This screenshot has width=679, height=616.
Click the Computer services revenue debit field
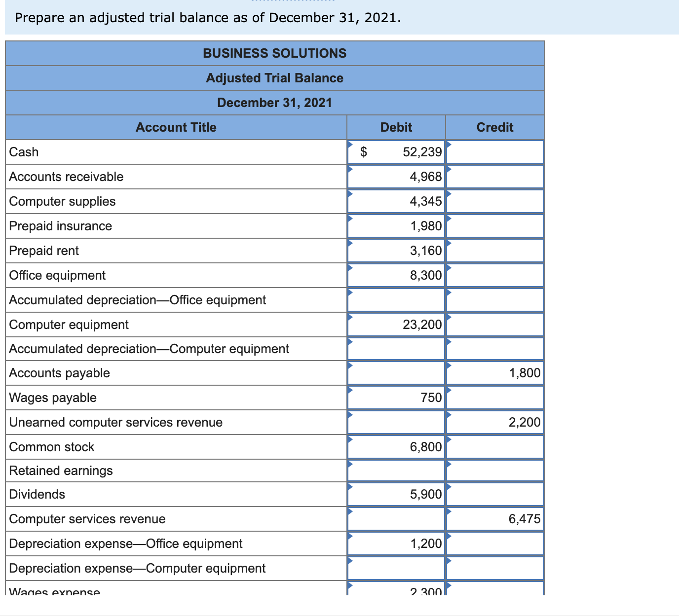[396, 519]
